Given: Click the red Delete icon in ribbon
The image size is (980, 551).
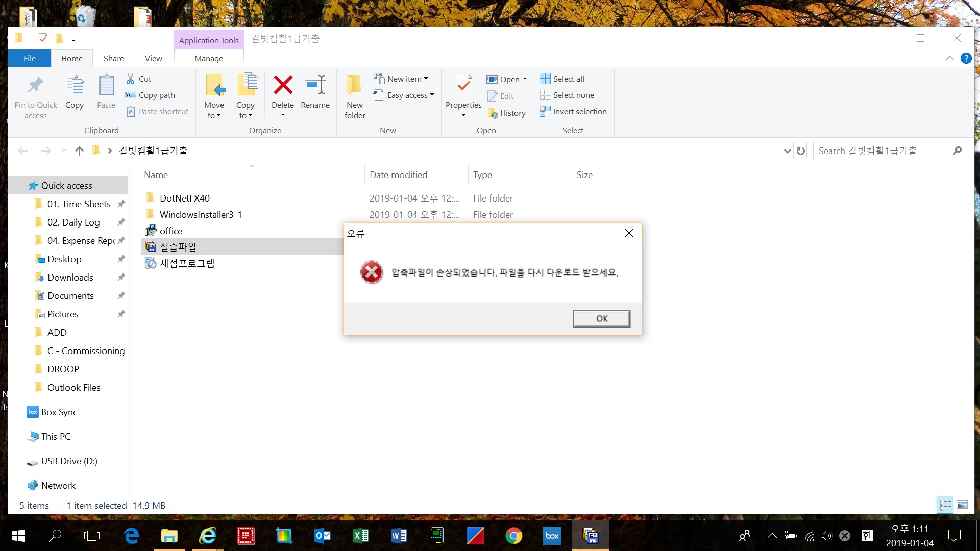Looking at the screenshot, I should tap(283, 85).
